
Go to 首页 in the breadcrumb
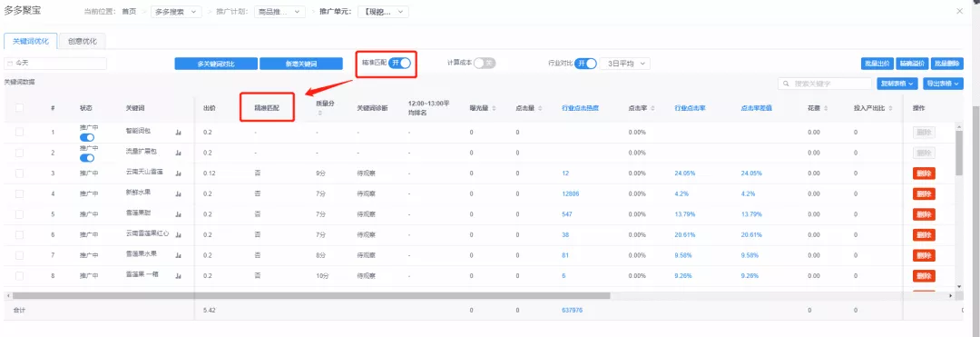[129, 11]
